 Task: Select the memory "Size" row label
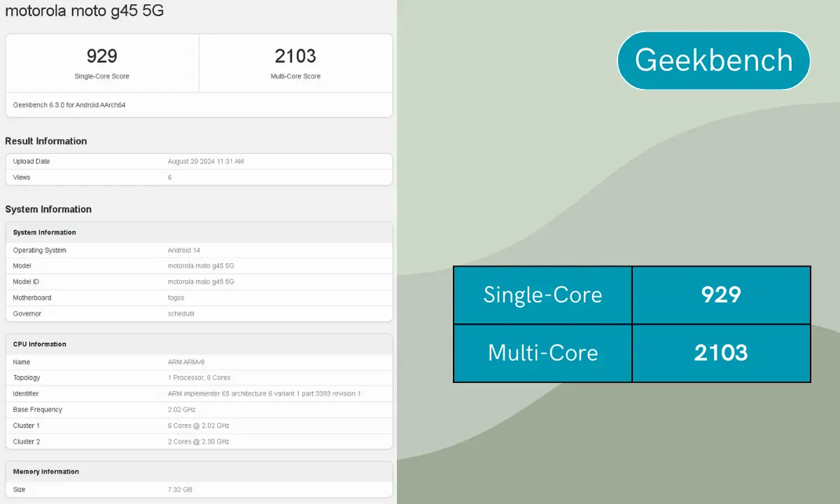[x=19, y=490]
